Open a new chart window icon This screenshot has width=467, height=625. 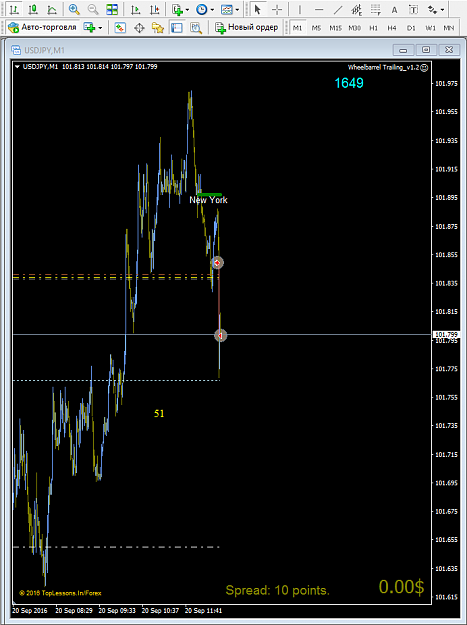click(x=88, y=27)
